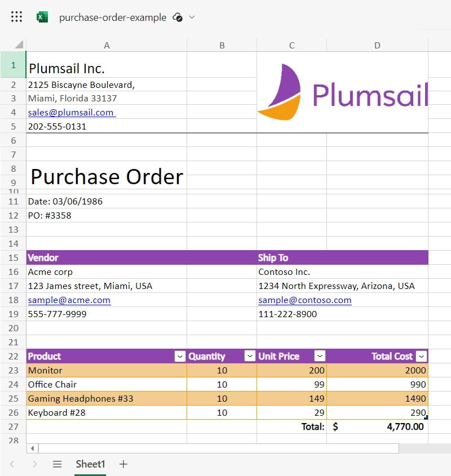This screenshot has width=451, height=476.
Task: Select the 'Office Chair' product cell
Action: [107, 384]
